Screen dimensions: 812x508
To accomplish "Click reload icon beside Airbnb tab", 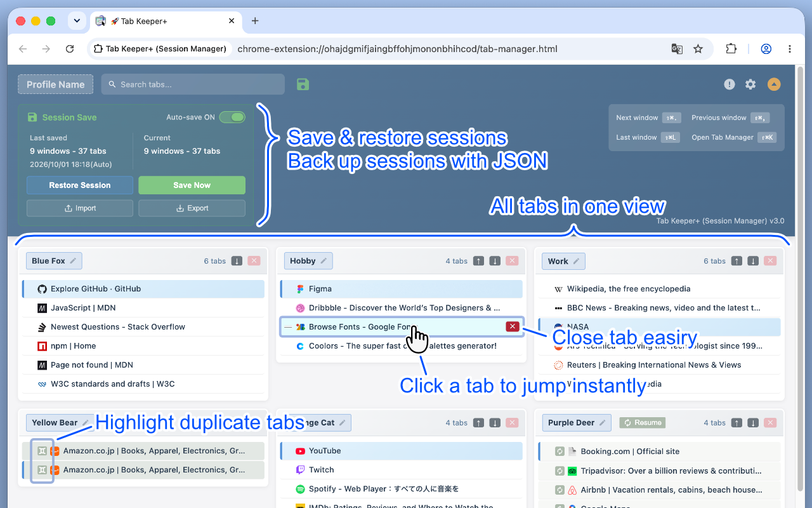I will pos(560,490).
